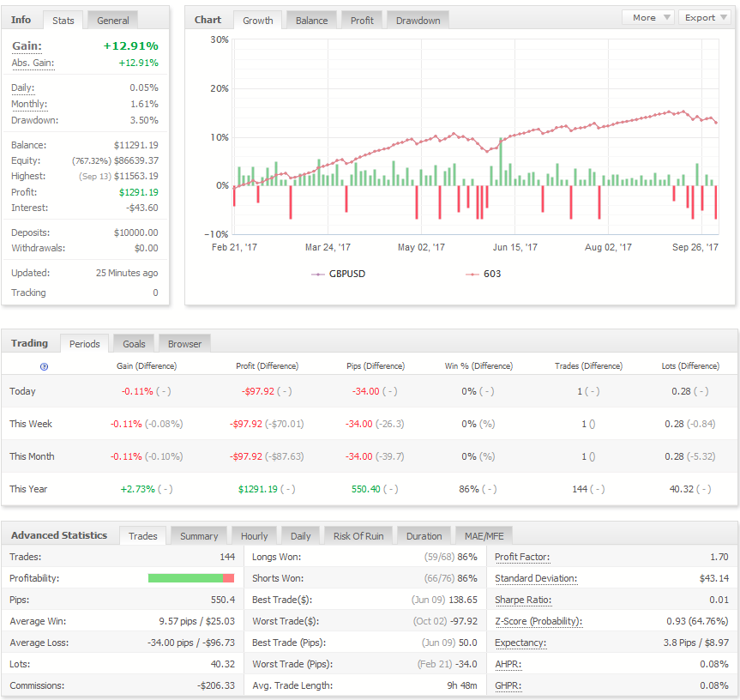Click the tall green bar near Jun 15
Image resolution: width=740 pixels, height=700 pixels.
501,162
